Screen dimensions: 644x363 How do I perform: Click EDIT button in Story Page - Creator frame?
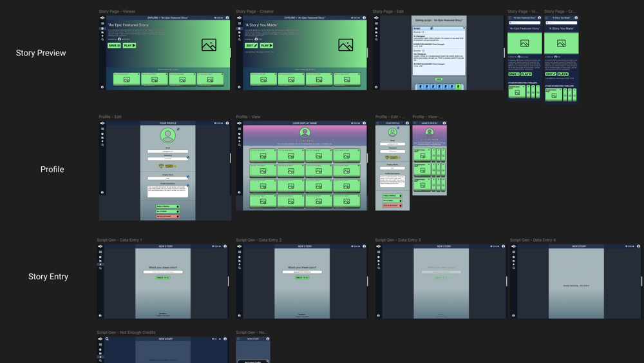[x=251, y=45]
